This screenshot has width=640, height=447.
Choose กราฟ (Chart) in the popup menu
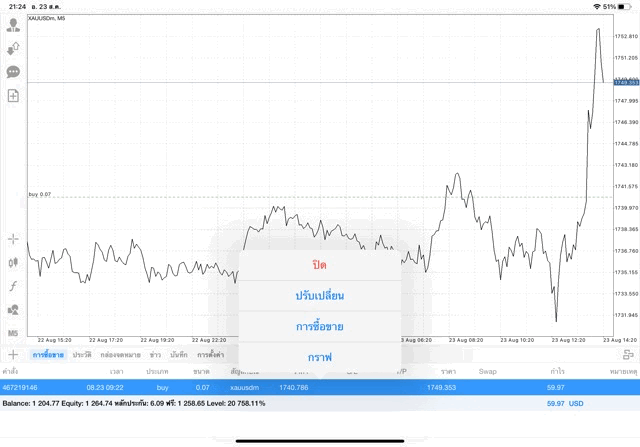320,356
